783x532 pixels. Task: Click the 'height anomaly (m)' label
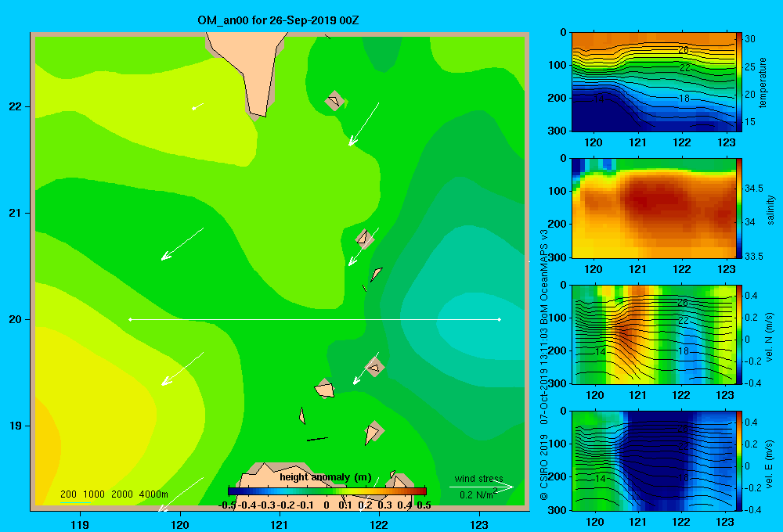pyautogui.click(x=326, y=477)
